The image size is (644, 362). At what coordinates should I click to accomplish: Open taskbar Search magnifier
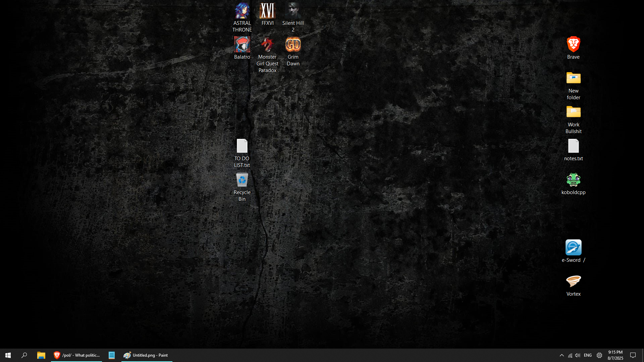24,355
